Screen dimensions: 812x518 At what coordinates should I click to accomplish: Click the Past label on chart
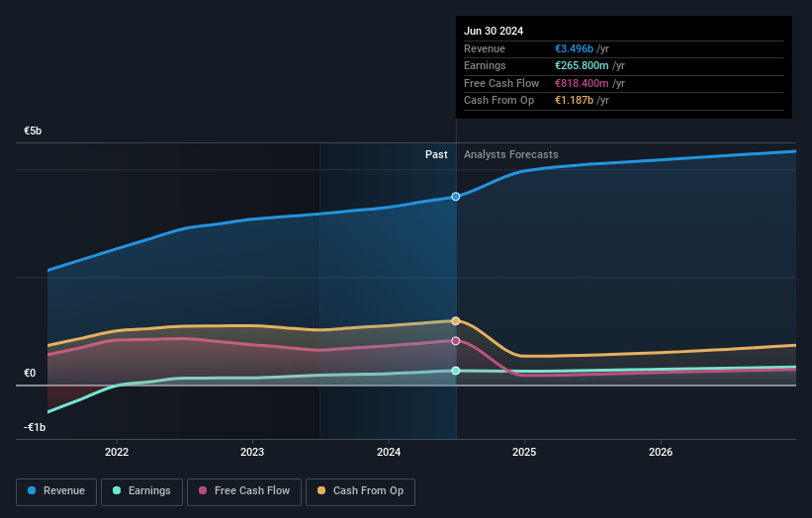pyautogui.click(x=436, y=155)
